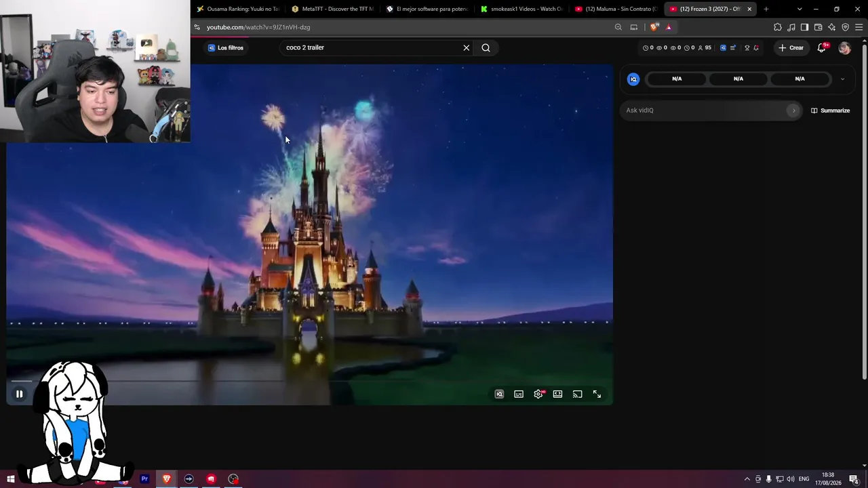This screenshot has height=488, width=868.
Task: Click the Summarize button
Action: [x=830, y=110]
